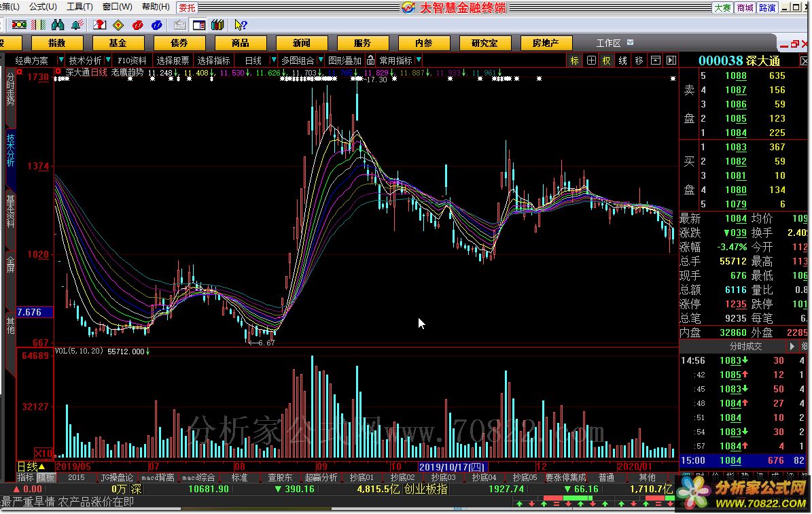This screenshot has width=812, height=514.
Task: Switch to 模板 mode at bottom left
Action: (45, 478)
